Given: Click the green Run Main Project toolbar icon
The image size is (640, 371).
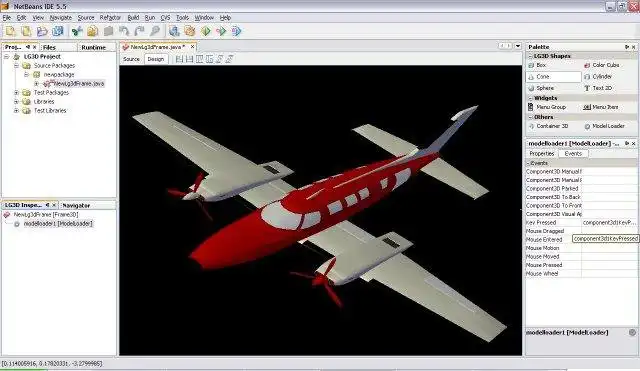Looking at the screenshot, I should click(206, 31).
